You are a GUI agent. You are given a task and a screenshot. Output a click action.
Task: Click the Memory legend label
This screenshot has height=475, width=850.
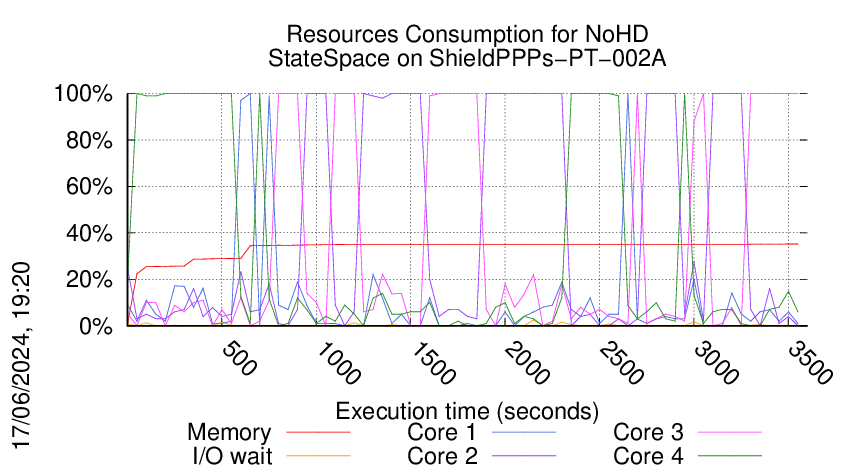229,433
